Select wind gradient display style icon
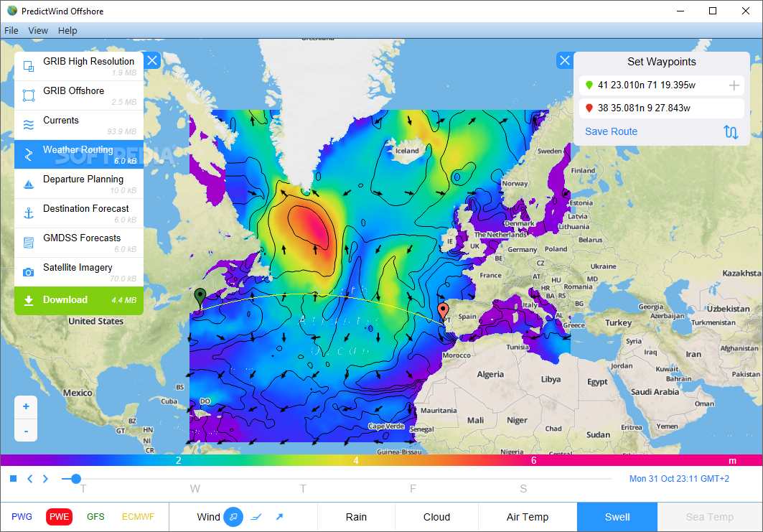This screenshot has height=532, width=763. [x=233, y=517]
